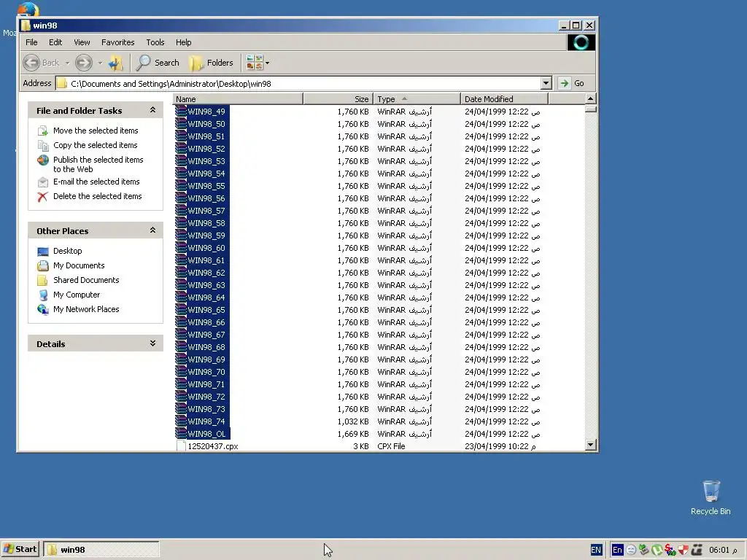Click the uTorrent tray icon
The width and height of the screenshot is (747, 560).
[x=657, y=550]
